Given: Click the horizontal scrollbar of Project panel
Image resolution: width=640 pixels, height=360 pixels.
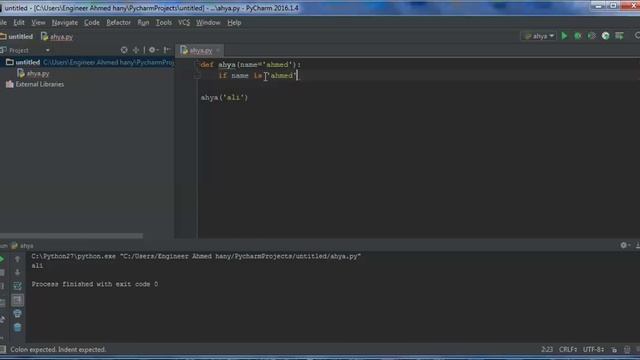Looking at the screenshot, I should pyautogui.click(x=71, y=236).
